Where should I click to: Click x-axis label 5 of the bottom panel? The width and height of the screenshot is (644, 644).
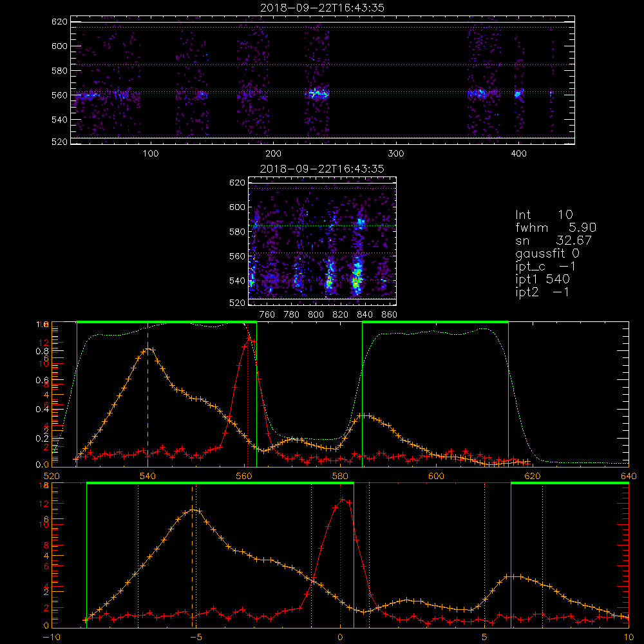click(x=484, y=638)
